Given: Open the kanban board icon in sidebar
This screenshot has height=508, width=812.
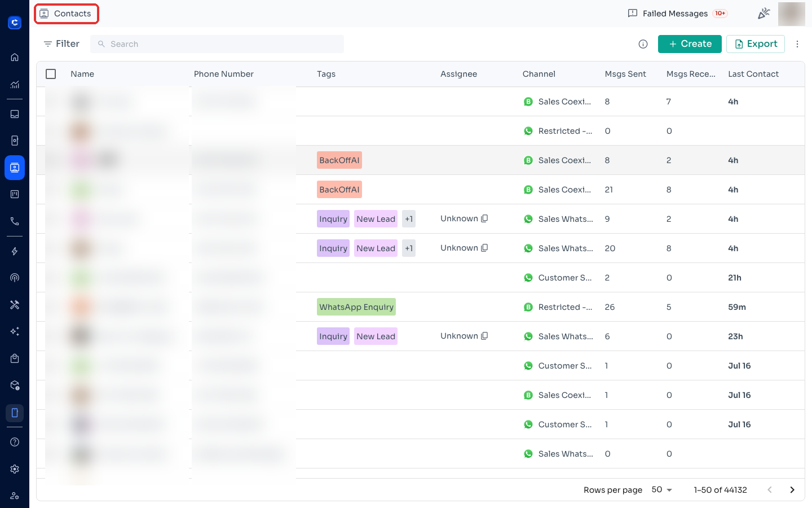Looking at the screenshot, I should click(15, 194).
